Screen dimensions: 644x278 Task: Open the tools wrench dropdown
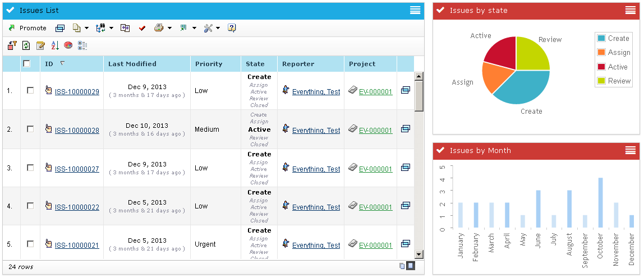218,28
